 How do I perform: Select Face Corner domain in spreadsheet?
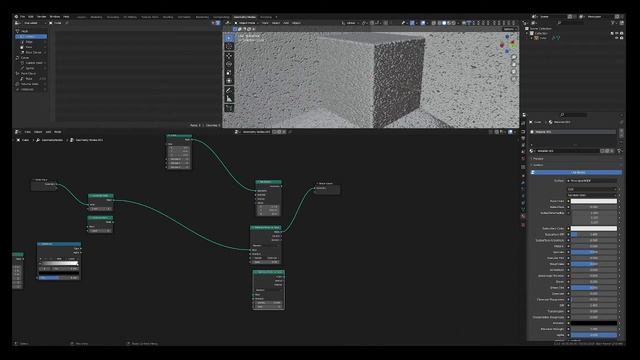[32, 52]
